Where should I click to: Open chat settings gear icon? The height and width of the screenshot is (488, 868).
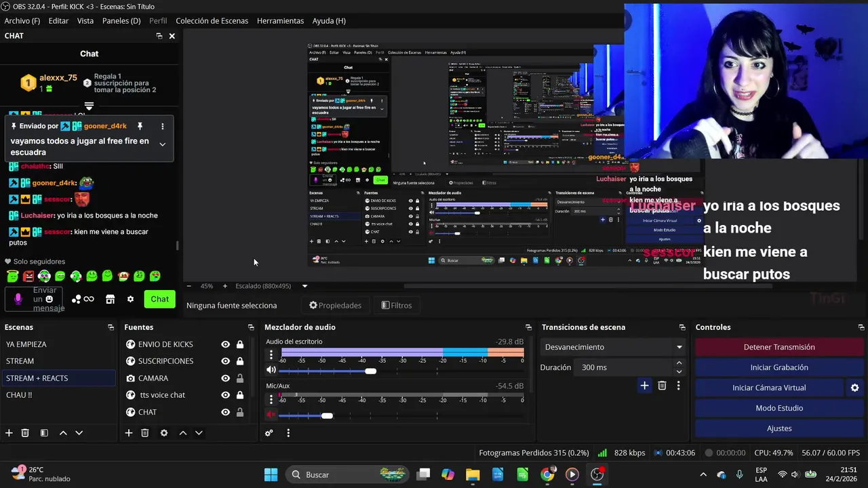pos(130,299)
